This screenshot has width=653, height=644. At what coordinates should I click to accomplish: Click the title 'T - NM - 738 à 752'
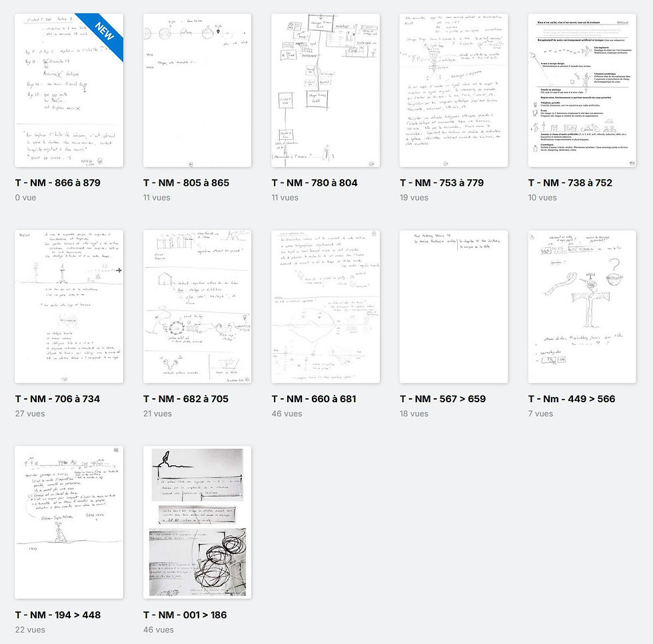[x=570, y=182]
